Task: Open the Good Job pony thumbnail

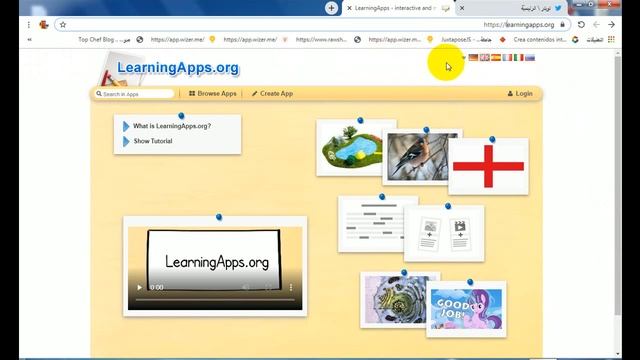Action: click(467, 309)
